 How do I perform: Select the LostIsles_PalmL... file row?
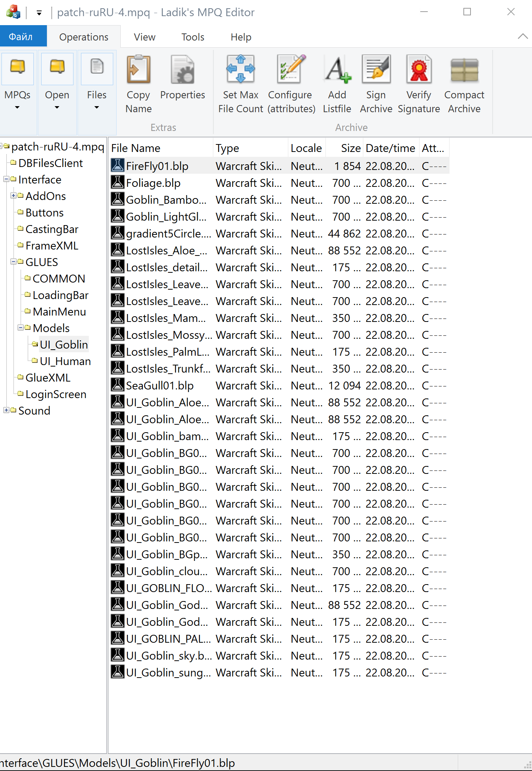tap(280, 352)
